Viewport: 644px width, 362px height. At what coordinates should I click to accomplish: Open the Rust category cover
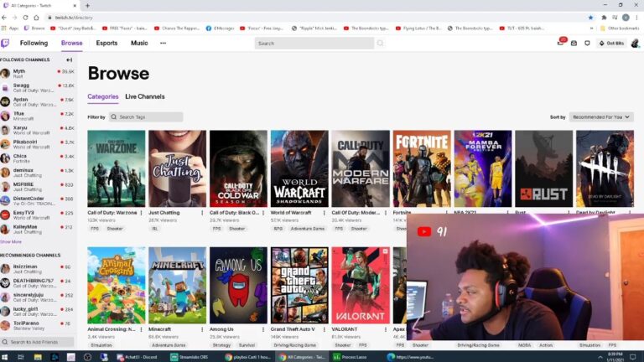click(543, 168)
